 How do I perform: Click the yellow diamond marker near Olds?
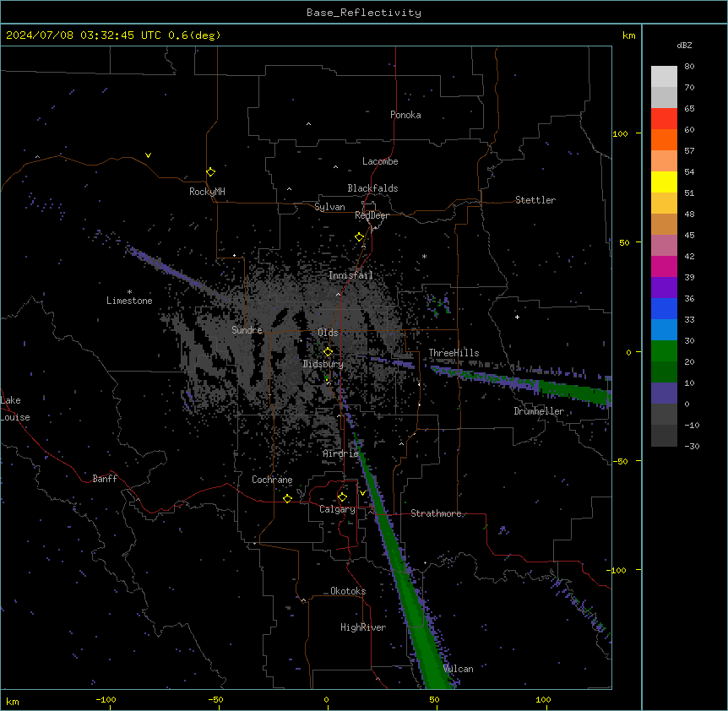click(328, 352)
